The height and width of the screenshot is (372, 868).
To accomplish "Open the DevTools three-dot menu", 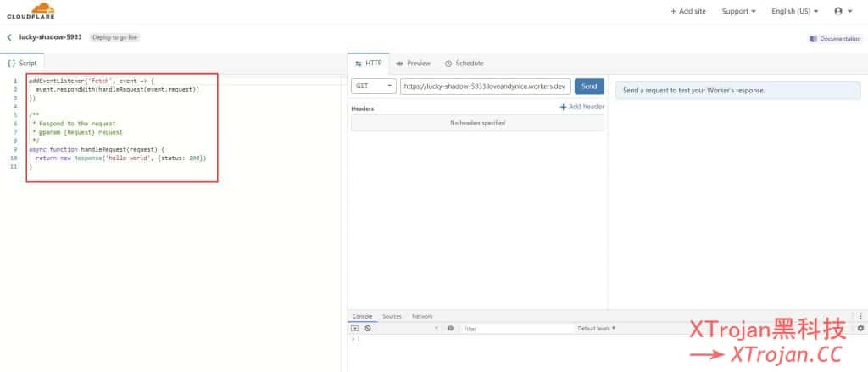I will pos(860,316).
